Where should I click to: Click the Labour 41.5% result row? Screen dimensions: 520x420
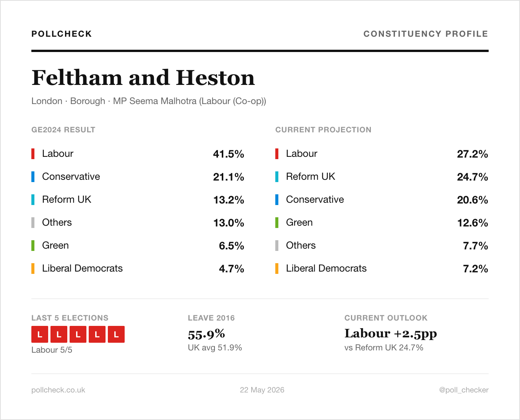click(x=138, y=154)
